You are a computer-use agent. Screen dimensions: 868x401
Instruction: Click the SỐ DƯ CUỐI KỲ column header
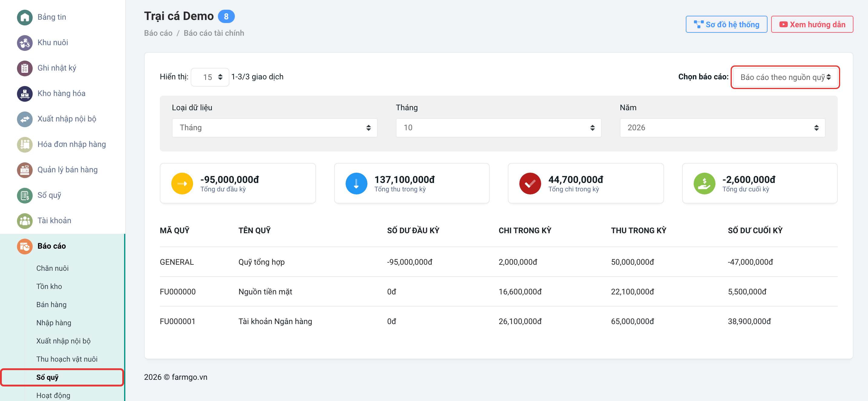(x=755, y=231)
